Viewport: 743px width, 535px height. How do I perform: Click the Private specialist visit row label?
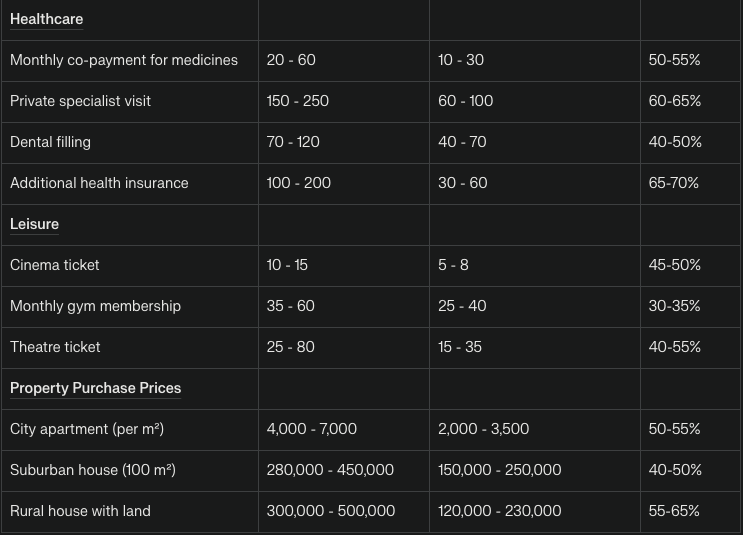pos(81,101)
